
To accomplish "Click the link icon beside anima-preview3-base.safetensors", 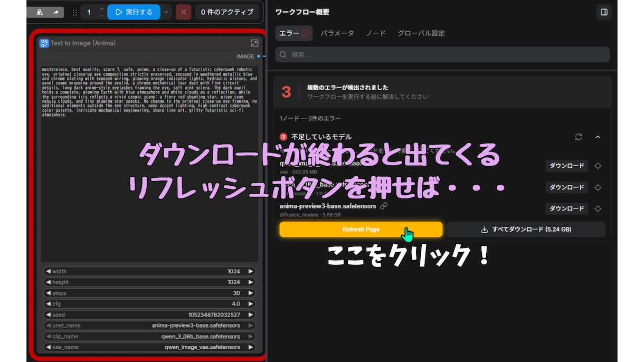I will 384,206.
